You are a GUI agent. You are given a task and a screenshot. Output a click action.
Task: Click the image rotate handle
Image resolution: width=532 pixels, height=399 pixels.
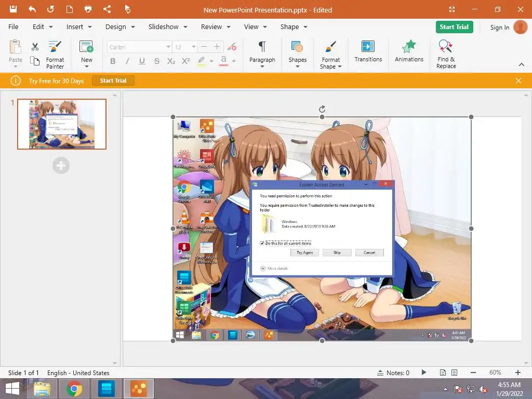(x=322, y=109)
